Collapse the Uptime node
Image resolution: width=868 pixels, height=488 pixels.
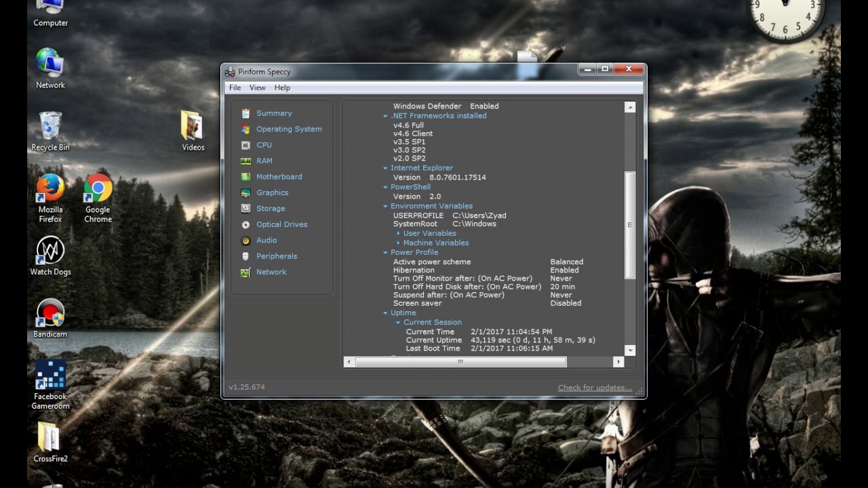385,313
